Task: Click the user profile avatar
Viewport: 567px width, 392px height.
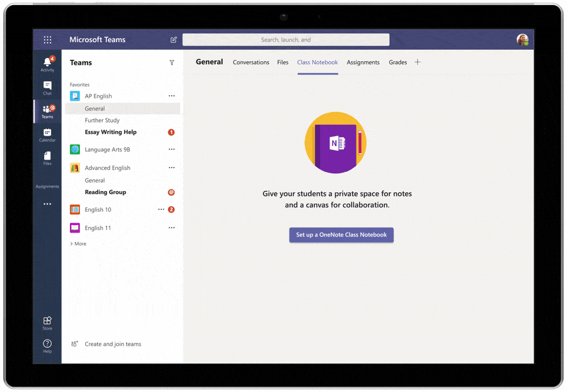Action: coord(522,40)
